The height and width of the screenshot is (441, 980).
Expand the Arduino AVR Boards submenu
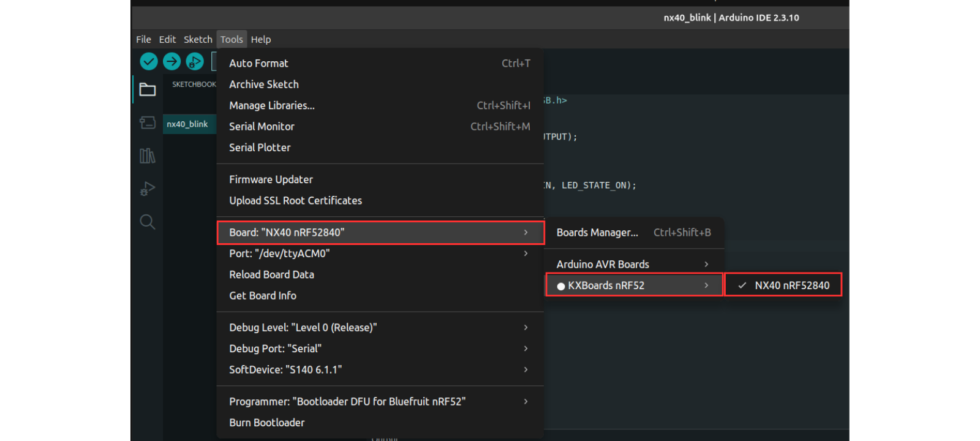634,264
